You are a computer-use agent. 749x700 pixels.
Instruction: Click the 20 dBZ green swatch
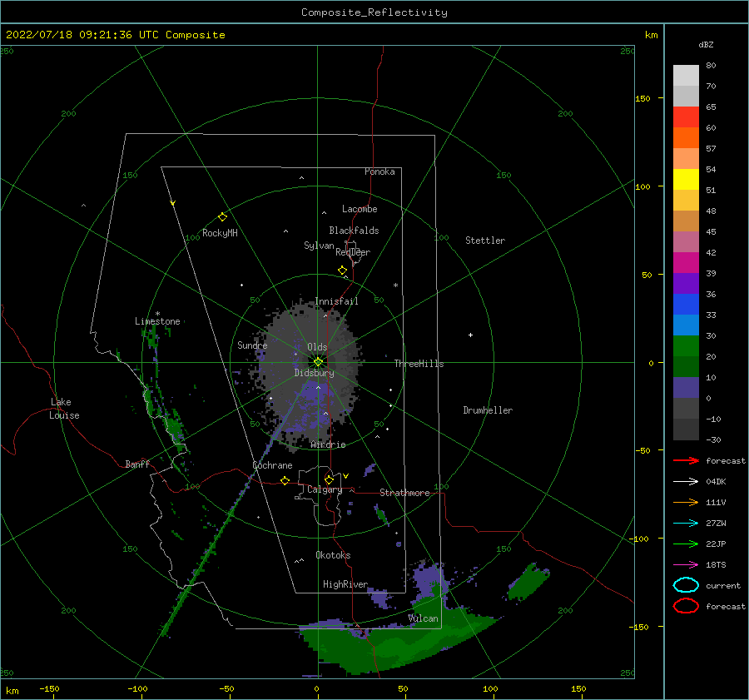[686, 346]
